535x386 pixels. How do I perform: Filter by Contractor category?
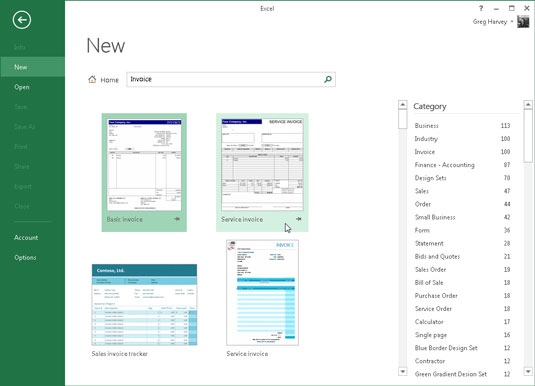pyautogui.click(x=462, y=361)
